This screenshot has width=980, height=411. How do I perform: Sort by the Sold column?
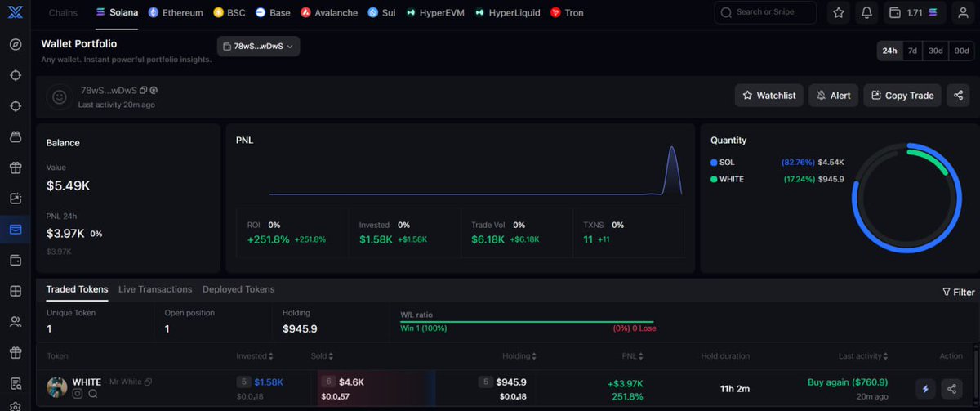[322, 356]
